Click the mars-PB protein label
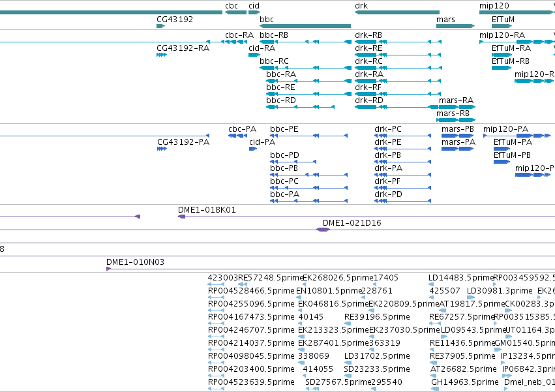 (x=457, y=129)
